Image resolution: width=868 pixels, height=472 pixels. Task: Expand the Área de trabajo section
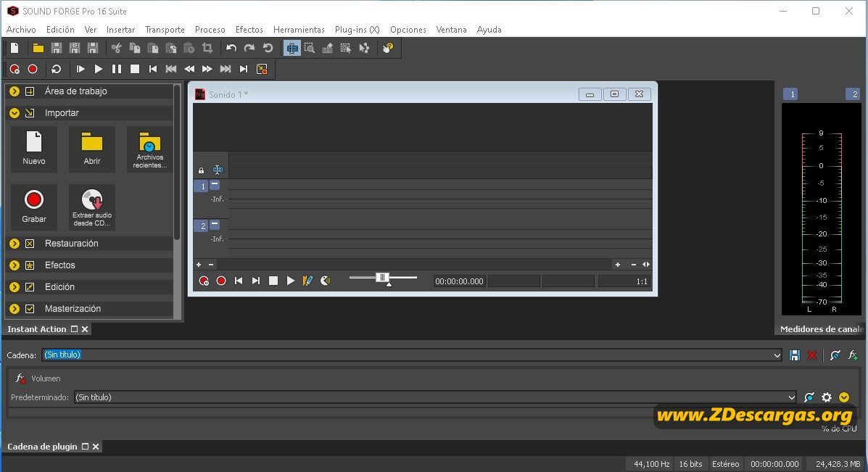tap(15, 91)
